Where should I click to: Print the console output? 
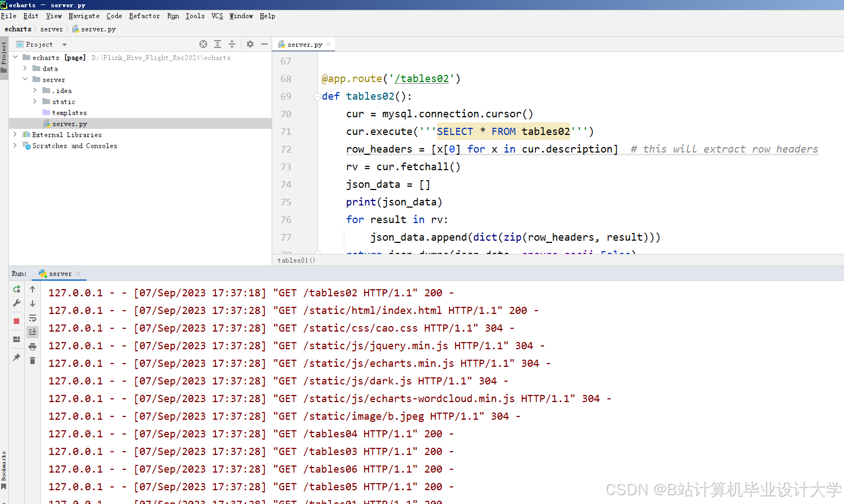click(33, 346)
